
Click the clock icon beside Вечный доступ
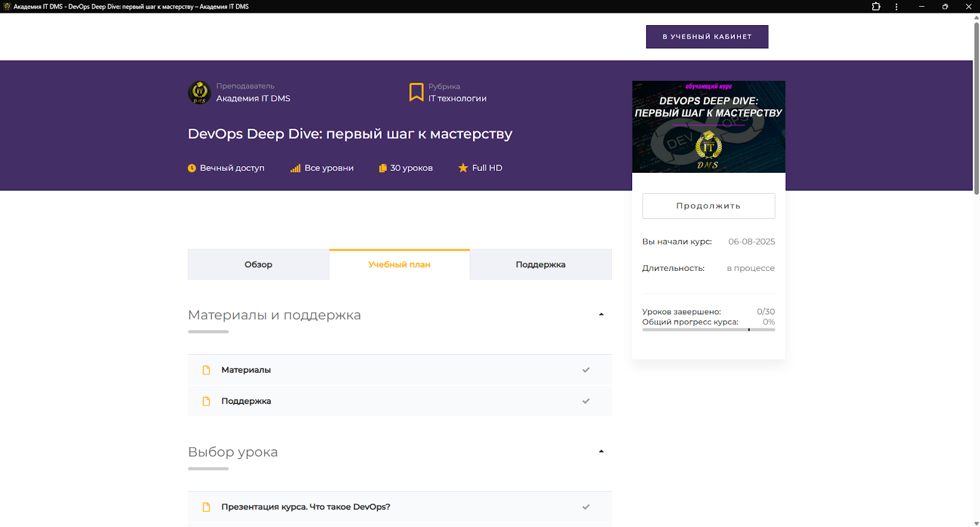coord(192,168)
